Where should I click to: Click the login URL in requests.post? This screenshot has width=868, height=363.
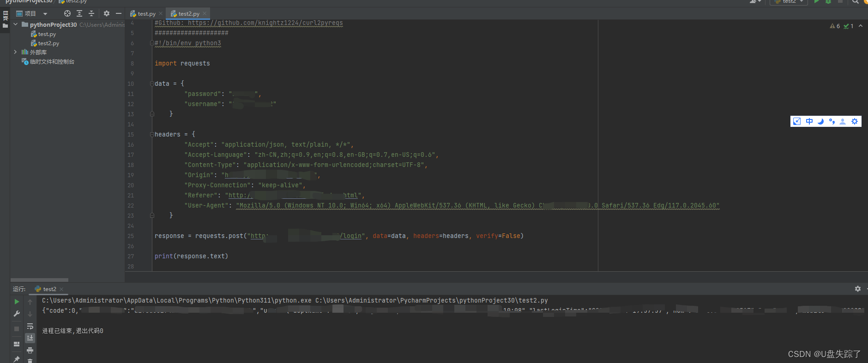coord(306,236)
